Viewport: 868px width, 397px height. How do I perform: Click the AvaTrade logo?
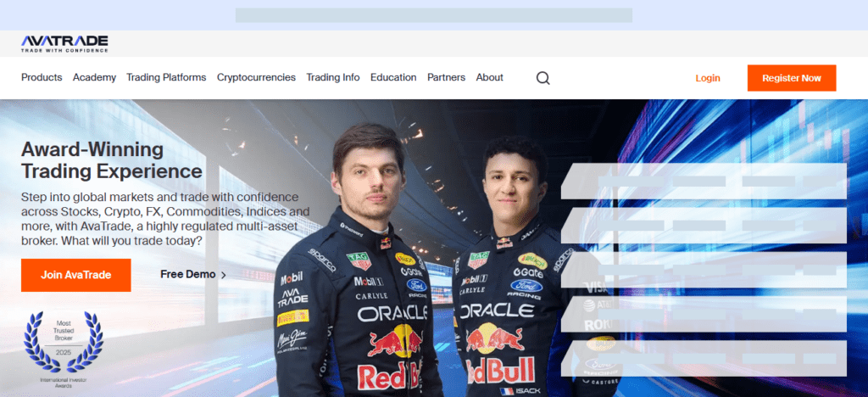(64, 44)
